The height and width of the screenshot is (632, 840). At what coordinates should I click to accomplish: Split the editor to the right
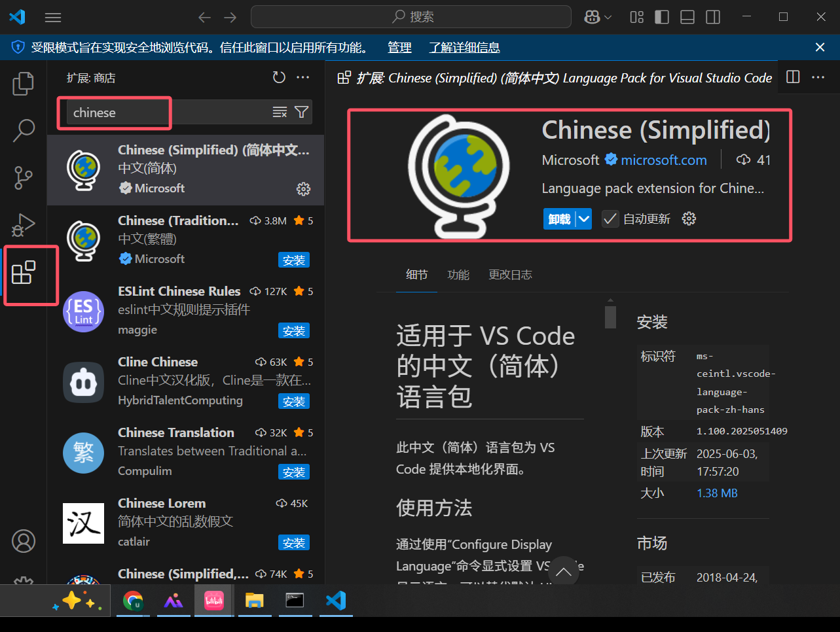[793, 77]
